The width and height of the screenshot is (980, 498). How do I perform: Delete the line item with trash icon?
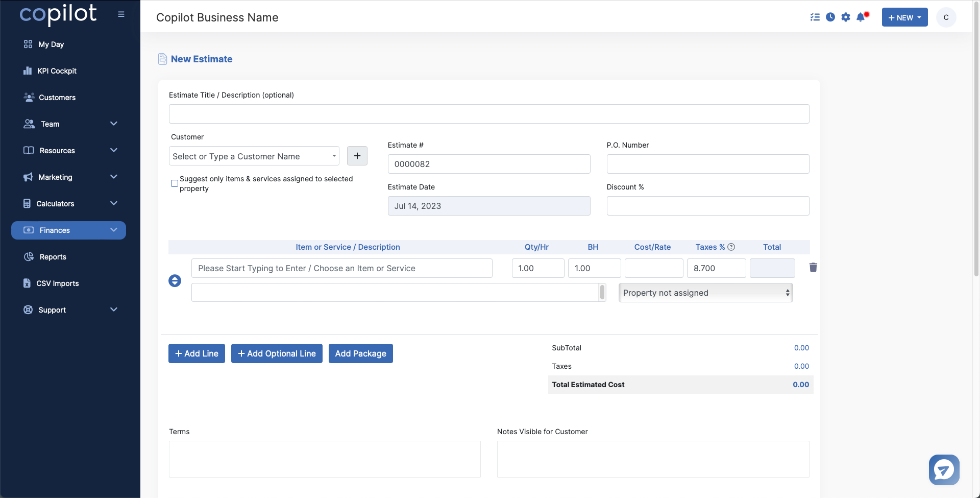(x=813, y=267)
